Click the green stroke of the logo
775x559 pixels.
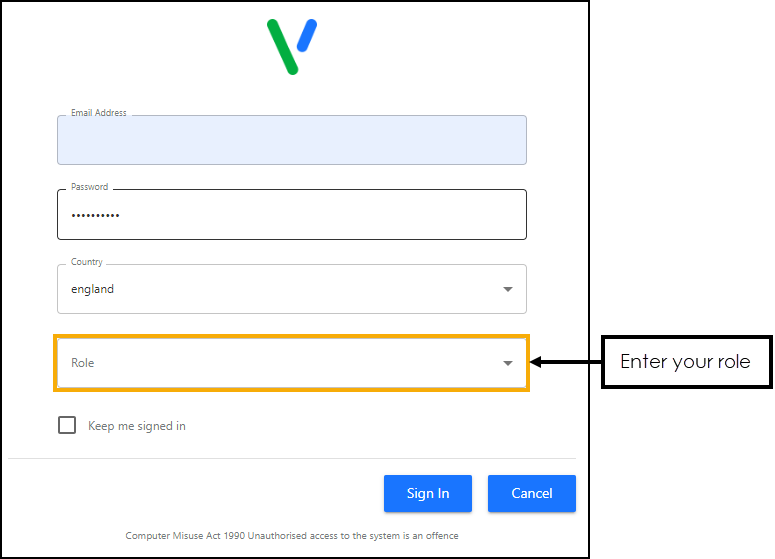click(x=281, y=46)
